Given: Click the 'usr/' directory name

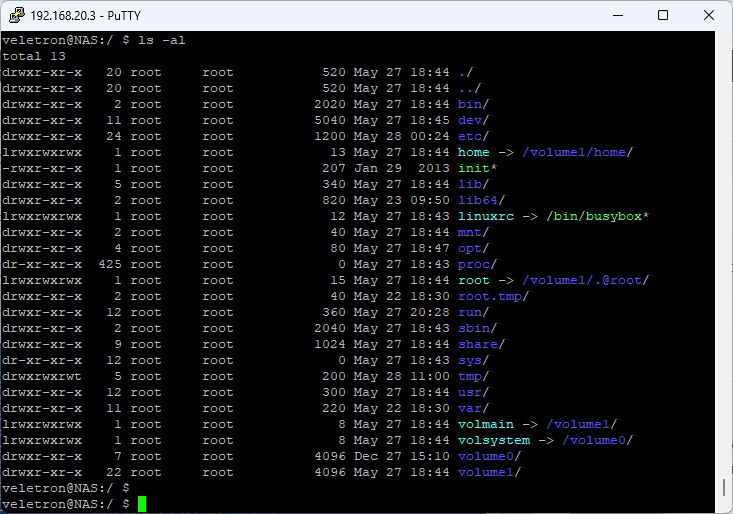Looking at the screenshot, I should point(473,392).
